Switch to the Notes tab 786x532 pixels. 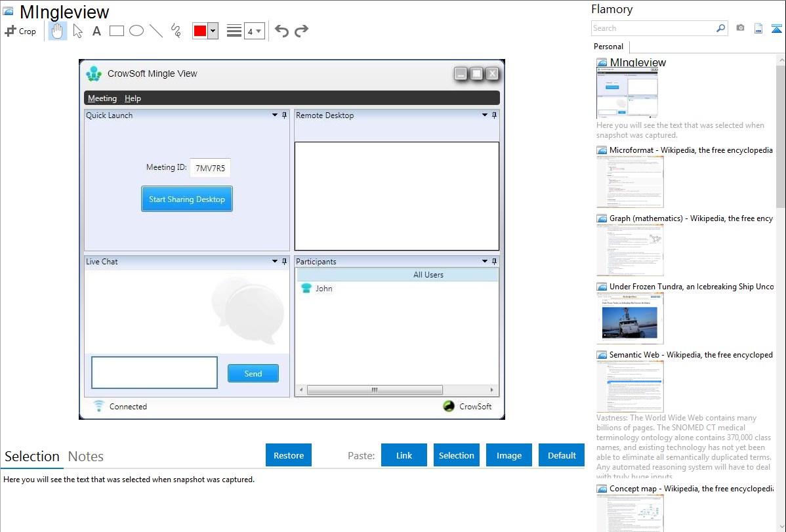[x=86, y=457]
